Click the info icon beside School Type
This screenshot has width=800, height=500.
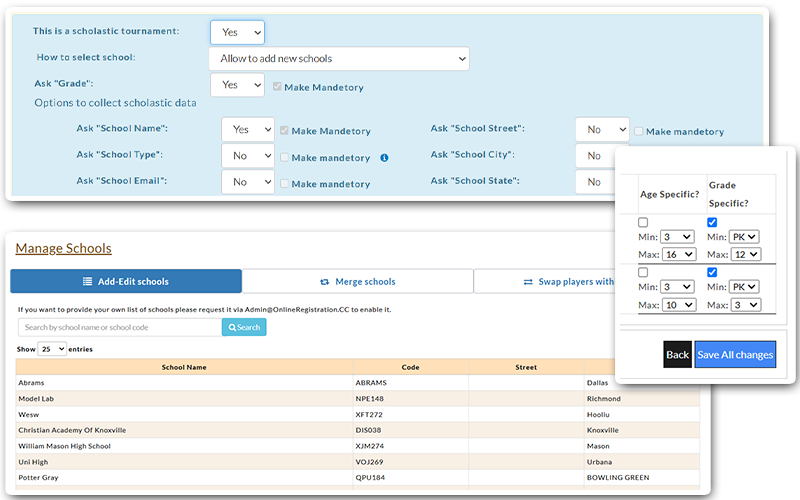[x=385, y=158]
